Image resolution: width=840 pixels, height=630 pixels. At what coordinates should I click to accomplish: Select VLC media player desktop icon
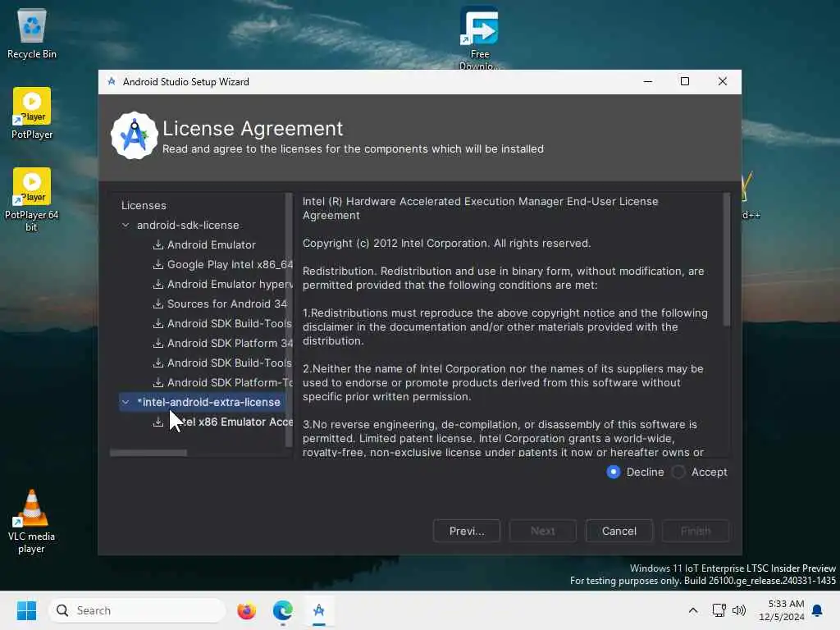pyautogui.click(x=32, y=521)
